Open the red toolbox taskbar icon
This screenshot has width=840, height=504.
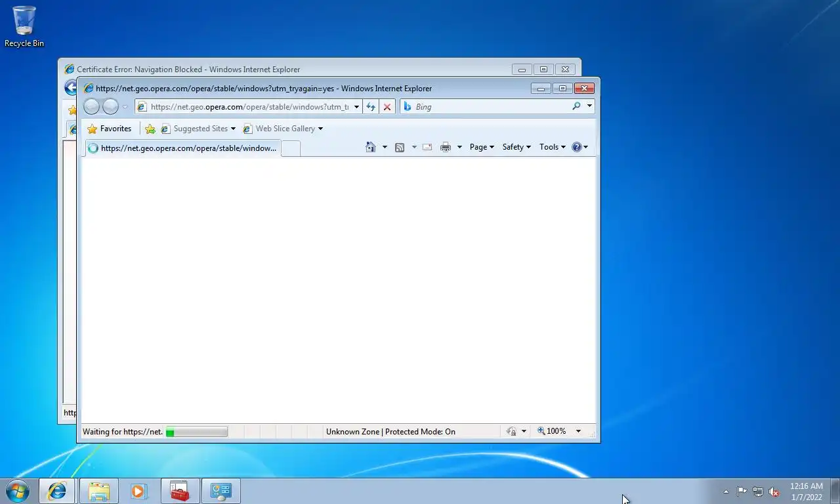[x=180, y=491]
